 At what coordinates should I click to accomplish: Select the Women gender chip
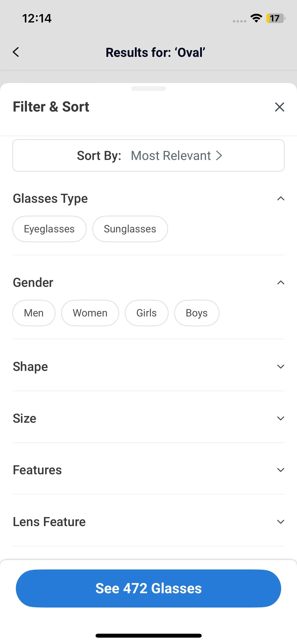pyautogui.click(x=90, y=313)
